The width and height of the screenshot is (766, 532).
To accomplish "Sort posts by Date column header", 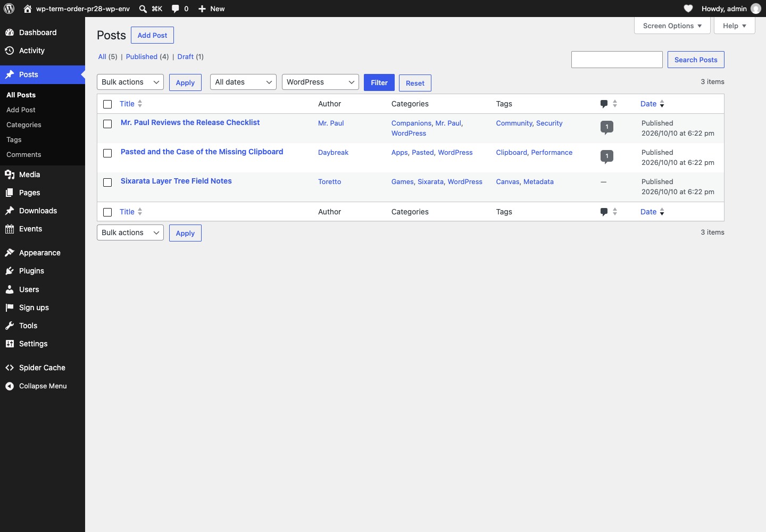I will click(x=652, y=104).
